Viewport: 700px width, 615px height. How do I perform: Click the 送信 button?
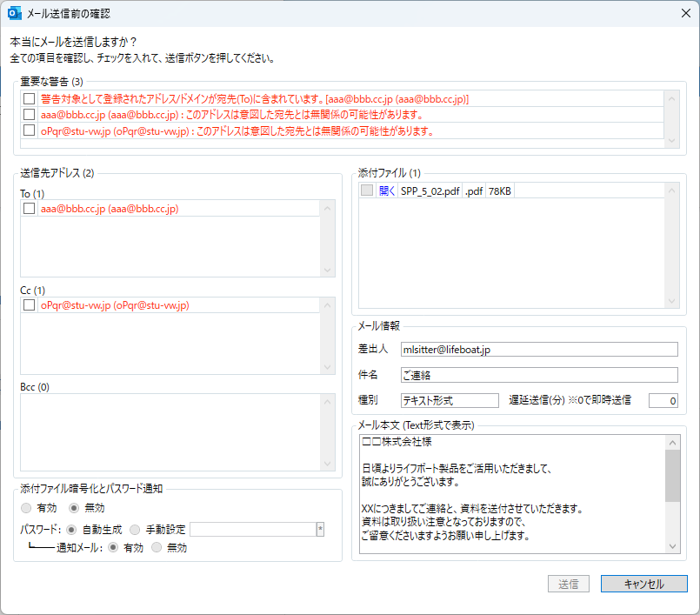570,584
